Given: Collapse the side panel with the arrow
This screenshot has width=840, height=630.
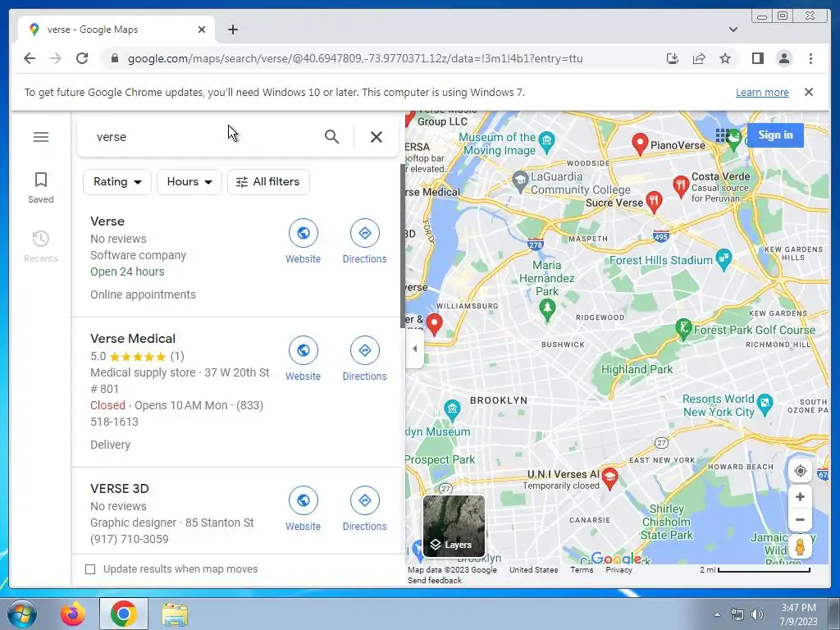Looking at the screenshot, I should pyautogui.click(x=414, y=349).
